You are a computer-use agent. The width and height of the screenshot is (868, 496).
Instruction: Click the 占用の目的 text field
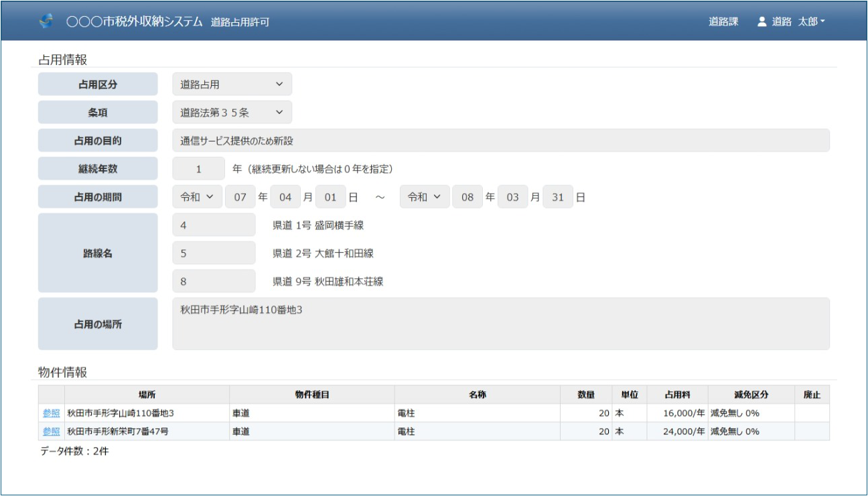[500, 141]
